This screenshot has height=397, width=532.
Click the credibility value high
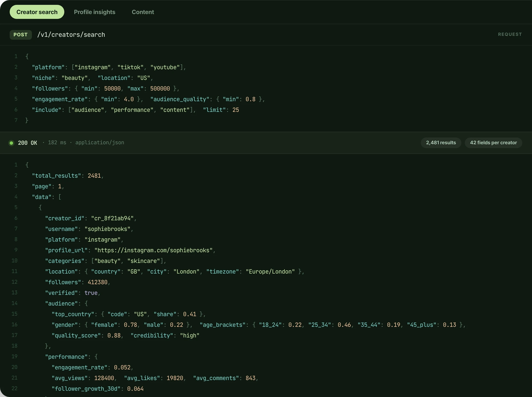click(x=190, y=336)
